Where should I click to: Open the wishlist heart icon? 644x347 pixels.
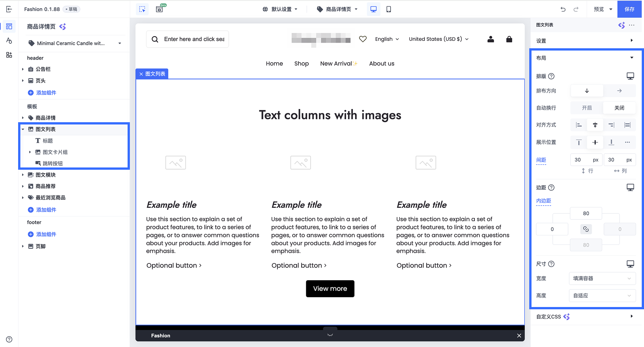click(x=363, y=39)
